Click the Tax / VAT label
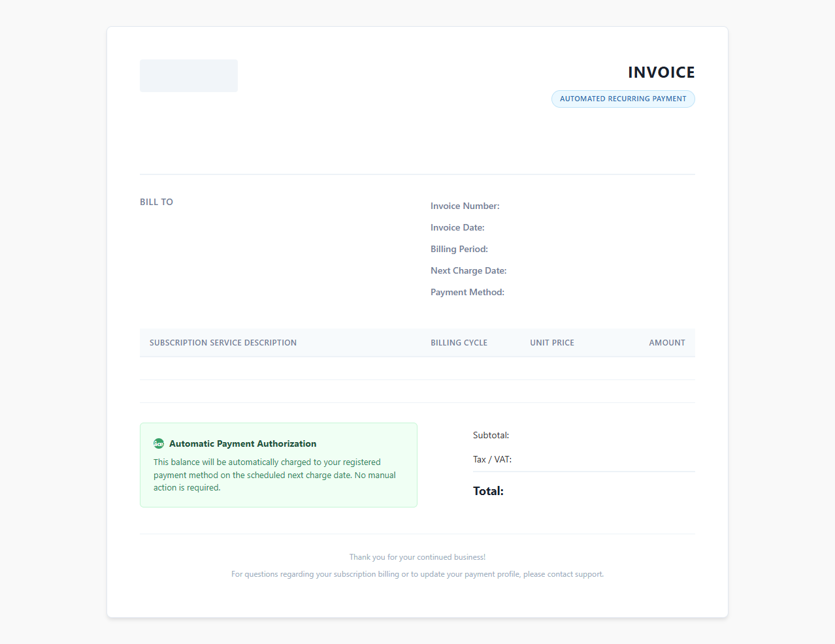 coord(492,459)
